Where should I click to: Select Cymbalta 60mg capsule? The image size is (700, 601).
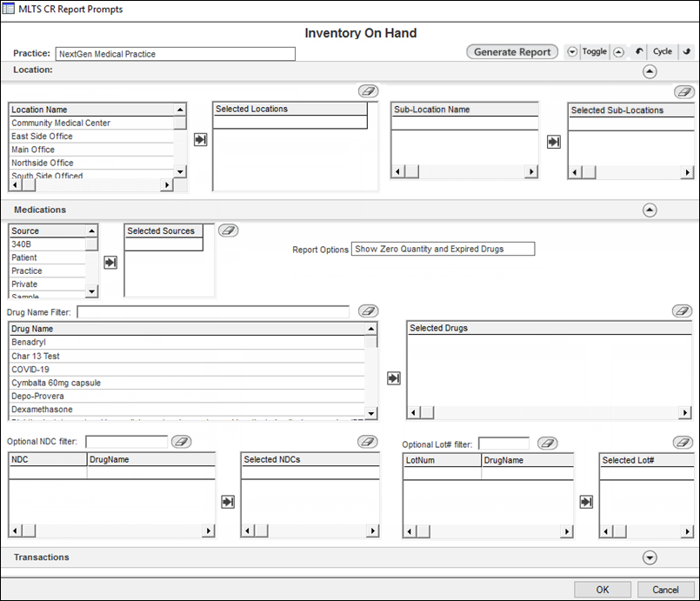[x=187, y=383]
